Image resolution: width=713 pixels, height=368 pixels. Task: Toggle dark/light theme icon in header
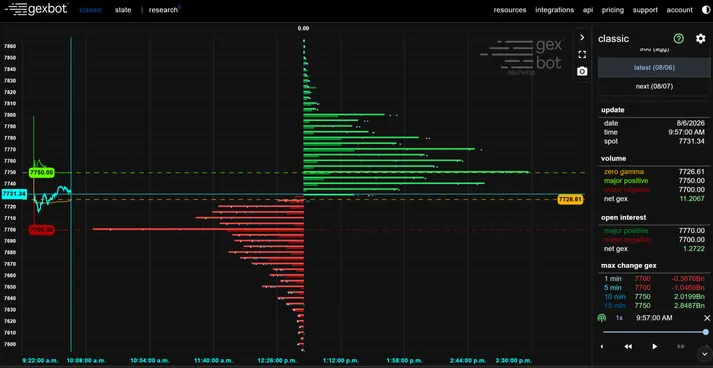pos(705,10)
